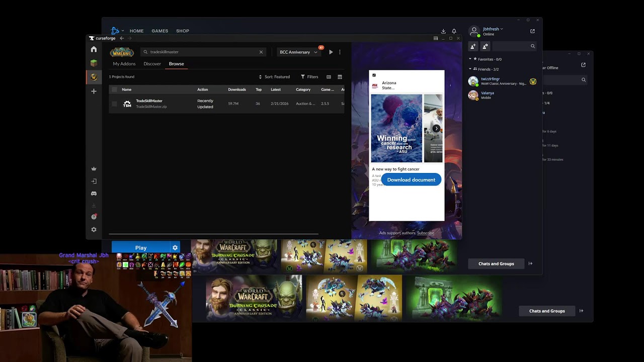Open friend settings icon in Battle.net
644x362 pixels.
[485, 46]
